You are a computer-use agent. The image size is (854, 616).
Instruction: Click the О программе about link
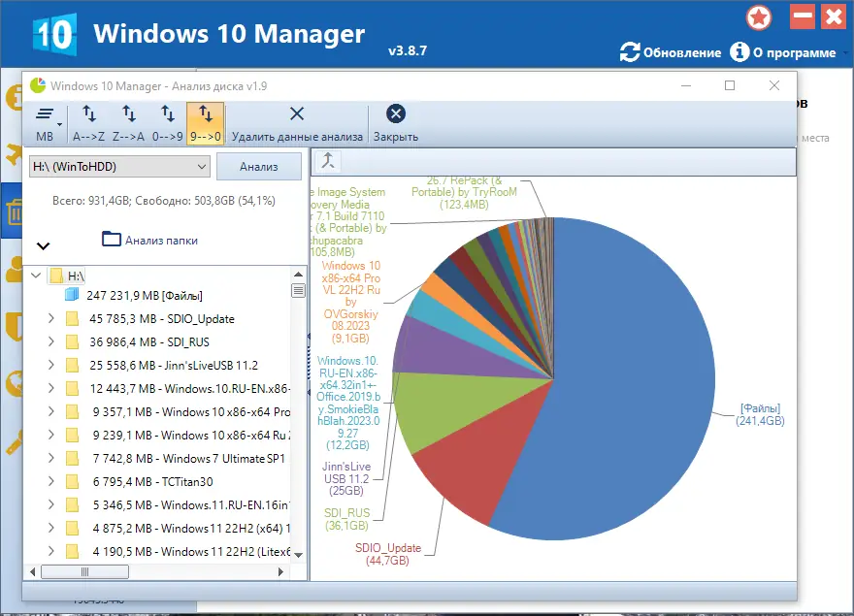click(x=783, y=52)
